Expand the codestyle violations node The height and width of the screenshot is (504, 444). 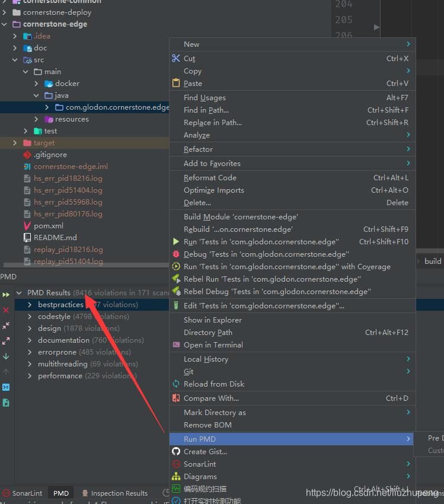point(30,316)
